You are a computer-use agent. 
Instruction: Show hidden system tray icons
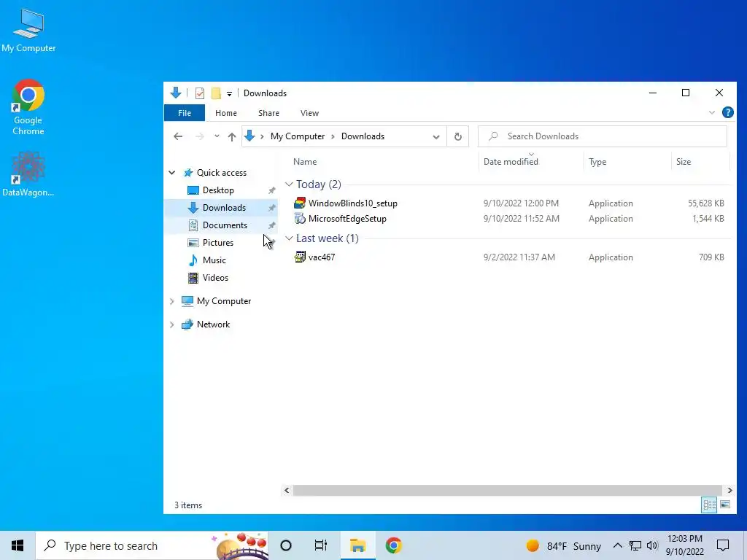coord(617,545)
